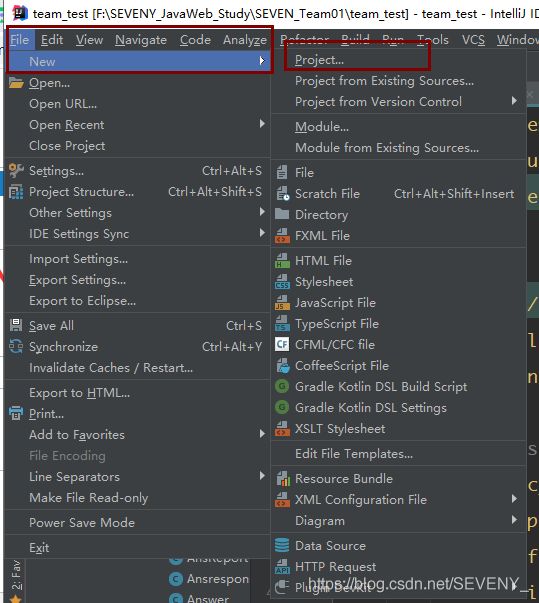Image resolution: width=539 pixels, height=603 pixels.
Task: Click the JavaScript File icon
Action: 282,303
